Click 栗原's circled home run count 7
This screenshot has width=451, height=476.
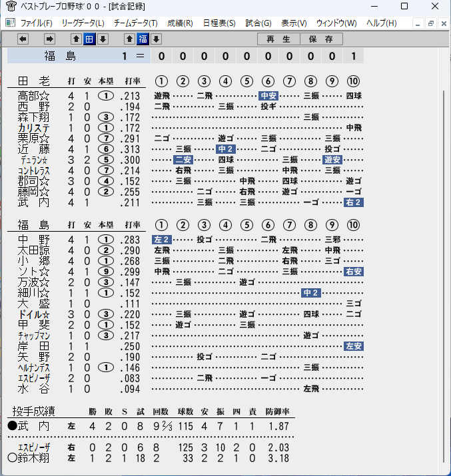click(x=106, y=138)
